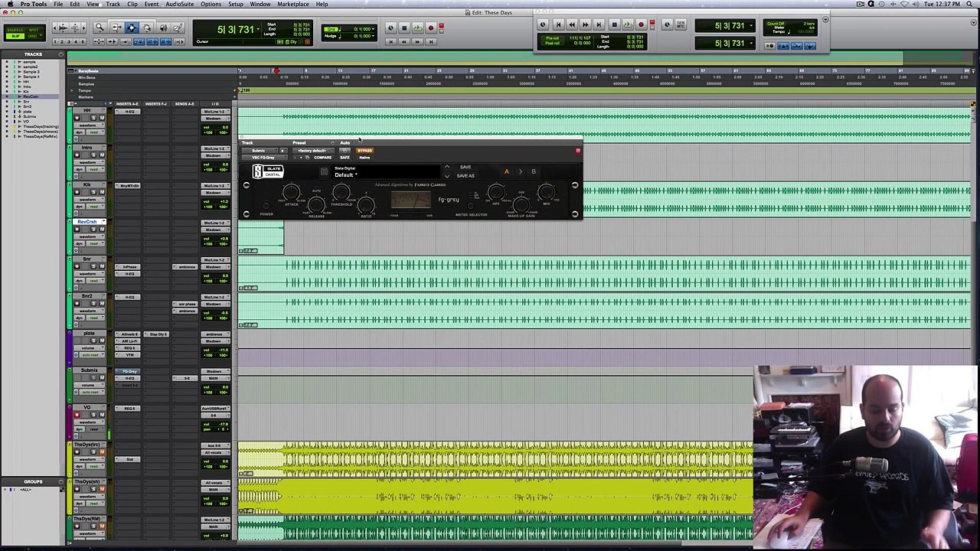Click Record in Edit window transport
The height and width of the screenshot is (551, 980).
point(431,28)
